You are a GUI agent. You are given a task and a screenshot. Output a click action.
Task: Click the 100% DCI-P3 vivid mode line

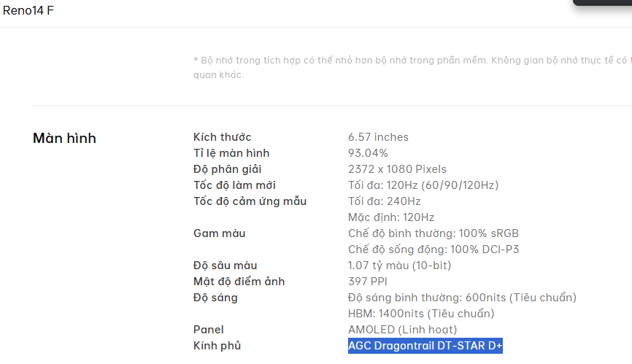point(433,249)
